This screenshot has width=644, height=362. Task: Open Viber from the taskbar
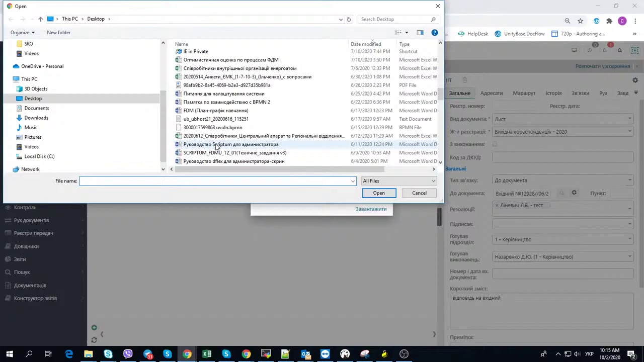coord(128,354)
